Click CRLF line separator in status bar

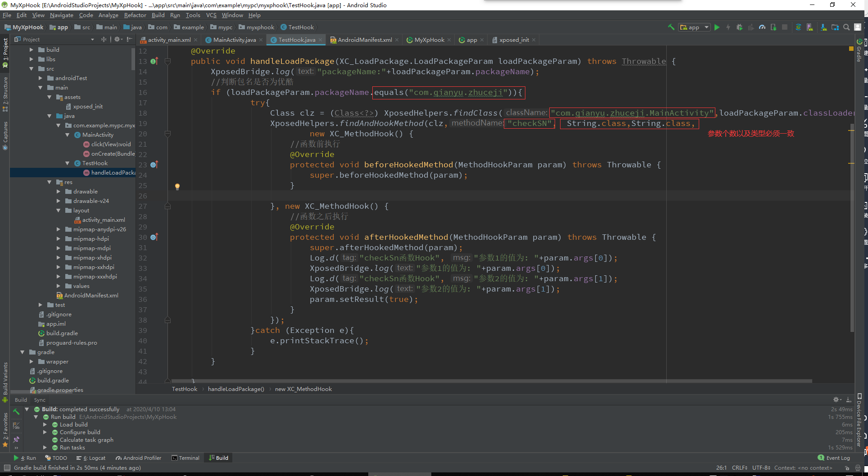[739, 468]
